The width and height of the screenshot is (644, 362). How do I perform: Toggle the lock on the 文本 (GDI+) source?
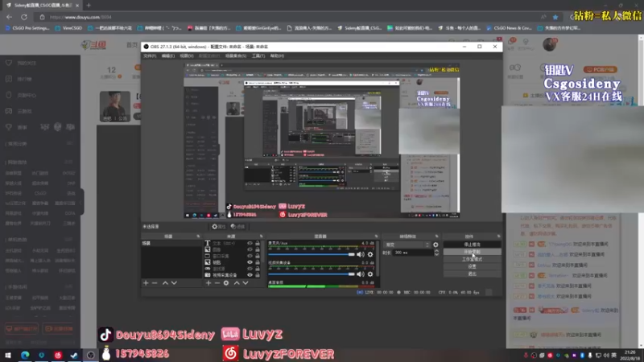[x=258, y=244]
